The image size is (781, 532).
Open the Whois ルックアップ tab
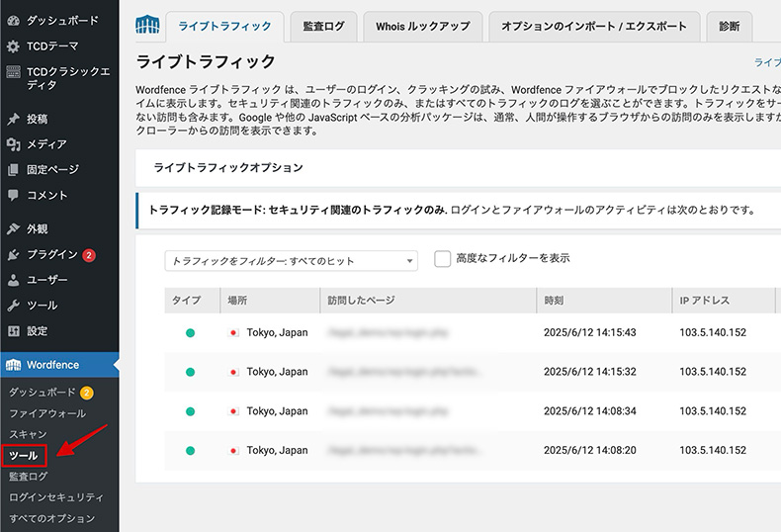click(423, 27)
